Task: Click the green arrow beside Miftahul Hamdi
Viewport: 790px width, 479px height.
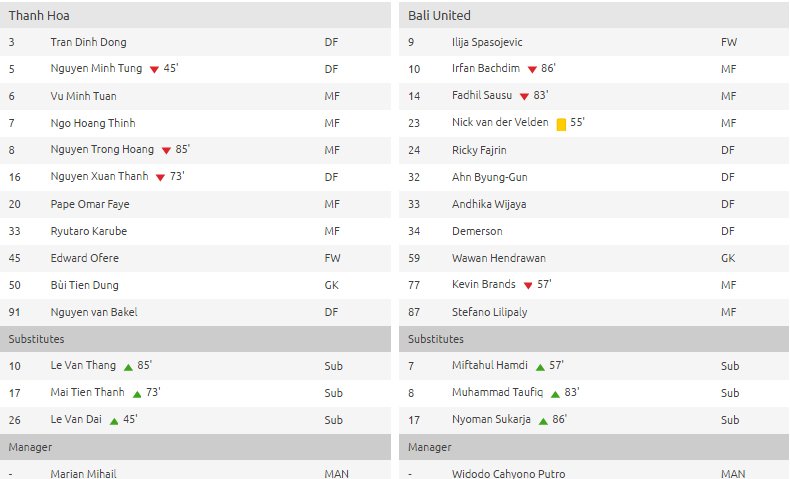Action: [540, 367]
